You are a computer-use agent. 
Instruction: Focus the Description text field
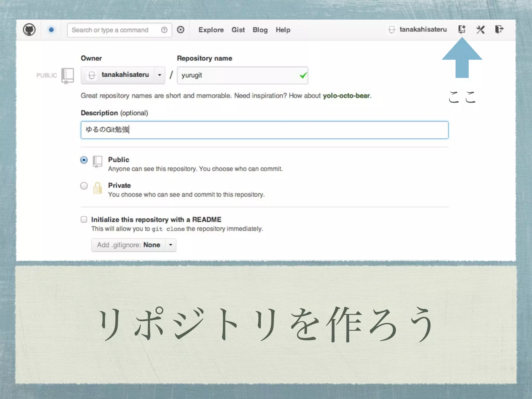pos(264,130)
